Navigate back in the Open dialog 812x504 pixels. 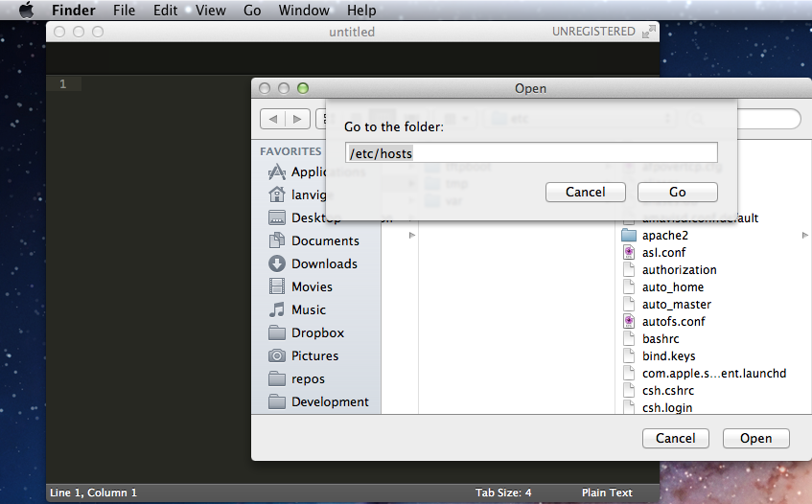click(272, 119)
